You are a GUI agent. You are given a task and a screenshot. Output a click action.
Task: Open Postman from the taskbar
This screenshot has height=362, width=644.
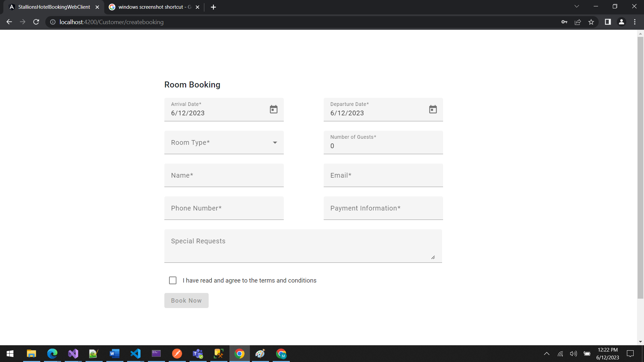click(x=177, y=354)
